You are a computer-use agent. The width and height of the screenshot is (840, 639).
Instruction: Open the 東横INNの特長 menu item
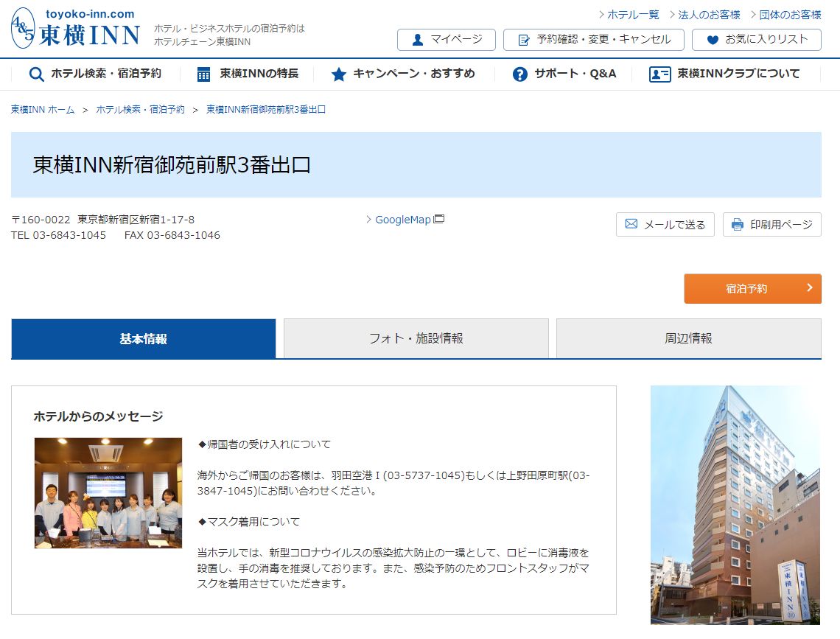(248, 74)
